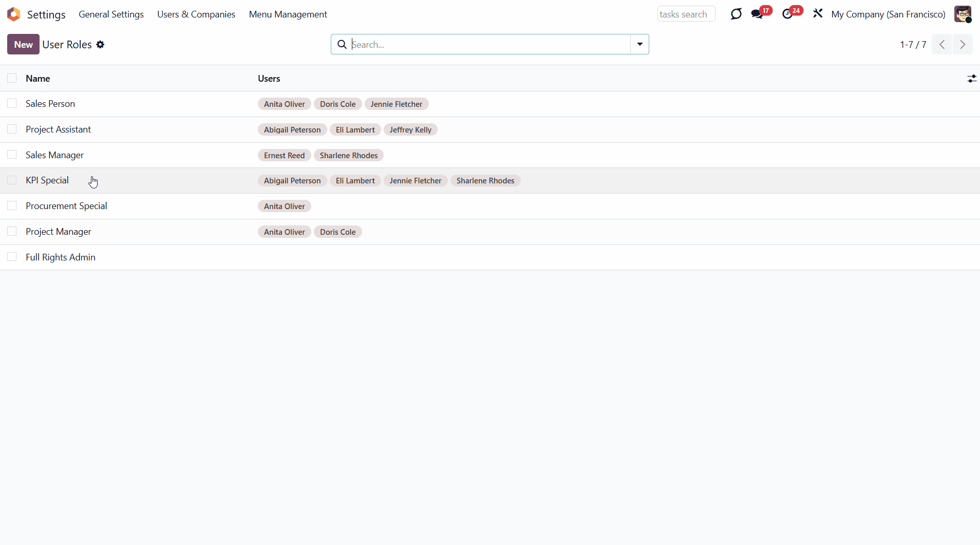Open activities clock icon with 24 badge
980x545 pixels.
pyautogui.click(x=787, y=14)
